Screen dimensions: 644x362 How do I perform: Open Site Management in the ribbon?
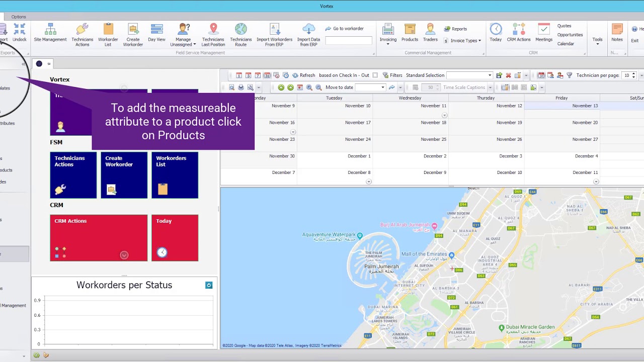(50, 34)
